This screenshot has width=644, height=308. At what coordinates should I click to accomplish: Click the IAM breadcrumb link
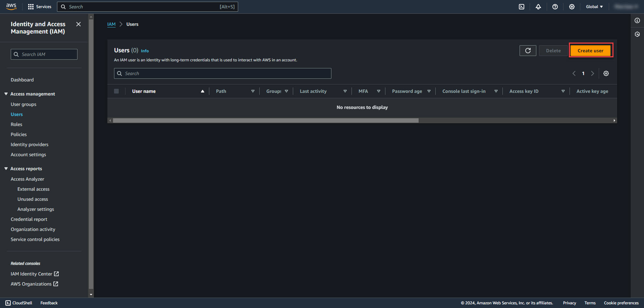click(x=111, y=24)
